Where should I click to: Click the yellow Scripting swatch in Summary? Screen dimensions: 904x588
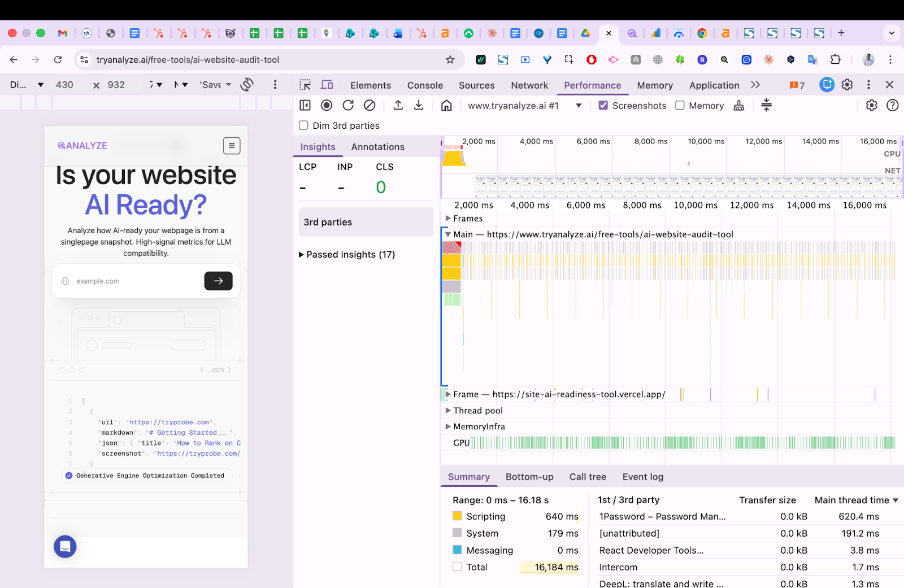pos(457,516)
